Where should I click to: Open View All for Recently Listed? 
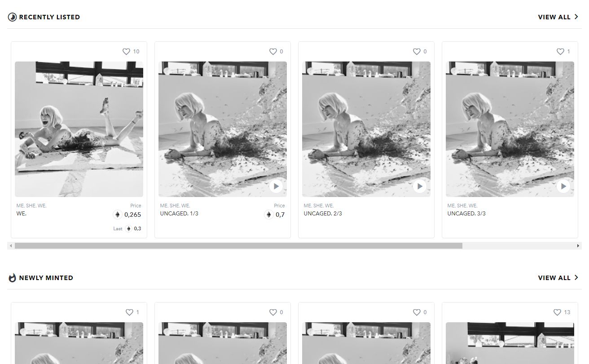click(558, 17)
